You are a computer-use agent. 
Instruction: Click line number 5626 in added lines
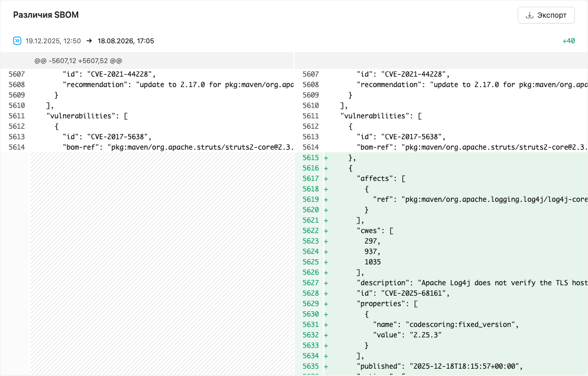311,272
